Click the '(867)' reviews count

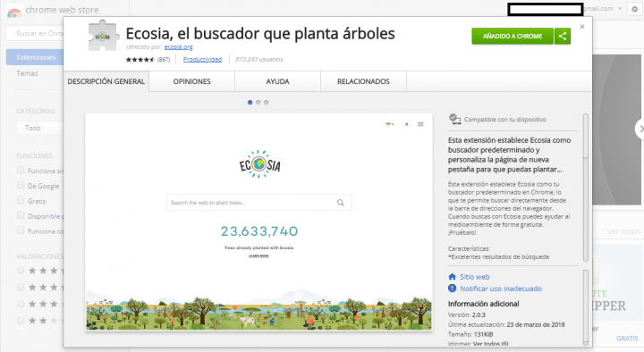click(x=164, y=60)
